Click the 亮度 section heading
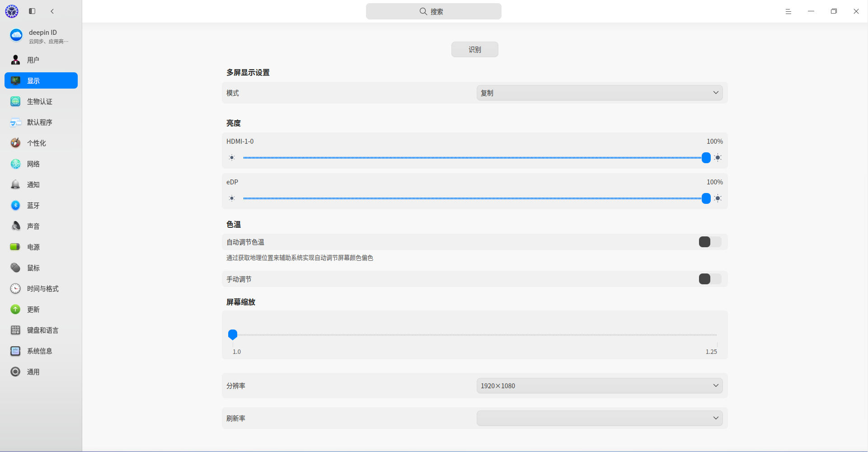The width and height of the screenshot is (868, 452). tap(234, 123)
